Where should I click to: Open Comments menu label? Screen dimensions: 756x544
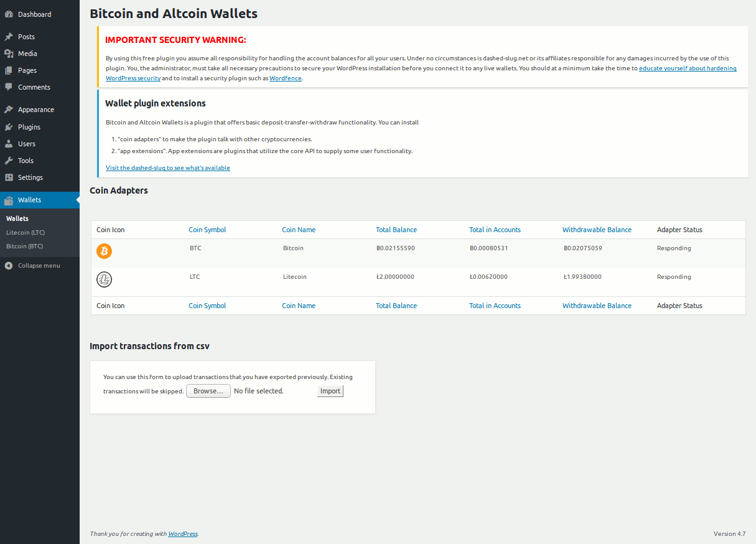pyautogui.click(x=34, y=87)
